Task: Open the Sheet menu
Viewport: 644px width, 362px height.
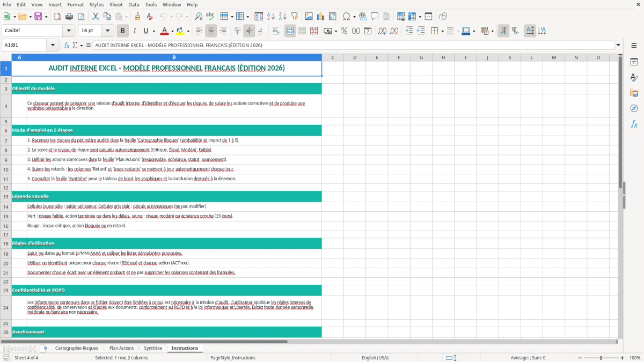Action: [116, 4]
